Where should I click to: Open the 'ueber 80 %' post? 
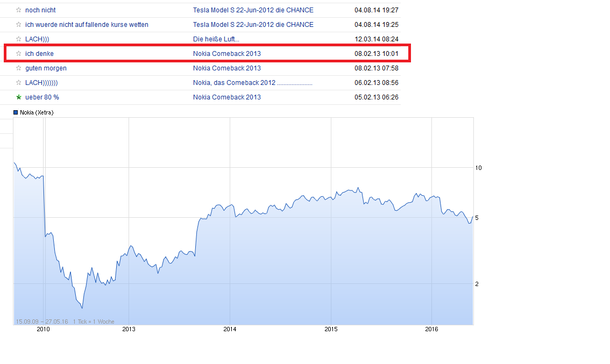click(x=42, y=97)
